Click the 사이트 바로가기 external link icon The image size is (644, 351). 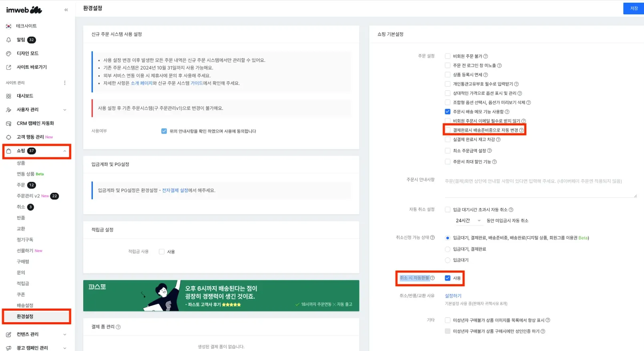point(8,67)
